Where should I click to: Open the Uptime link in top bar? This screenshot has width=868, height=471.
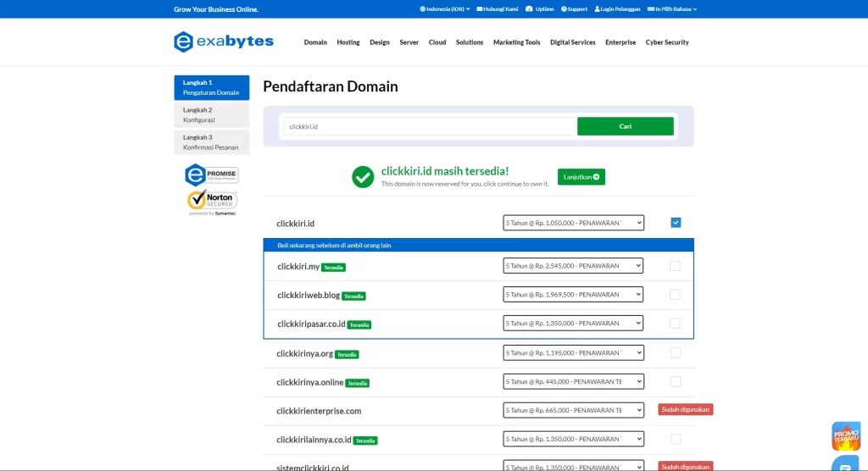click(x=540, y=8)
